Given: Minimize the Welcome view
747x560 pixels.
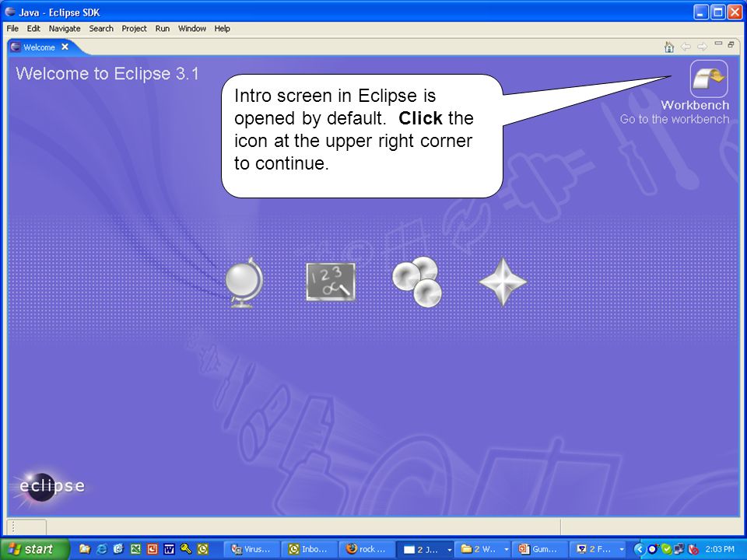Looking at the screenshot, I should 718,44.
